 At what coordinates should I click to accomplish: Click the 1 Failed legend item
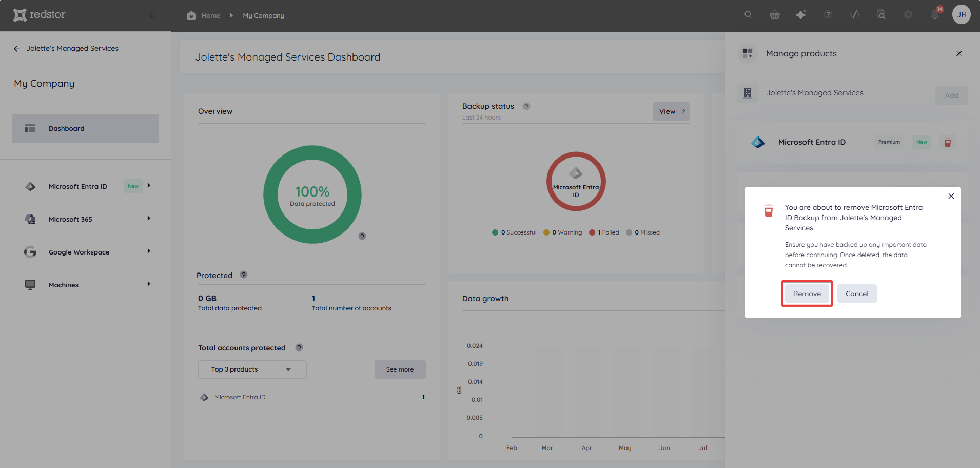point(604,232)
